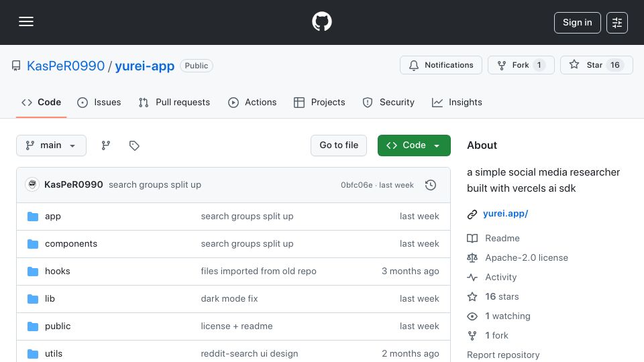Screen dimensions: 644x362
Task: Fork the repository with the Fork button
Action: 521,65
